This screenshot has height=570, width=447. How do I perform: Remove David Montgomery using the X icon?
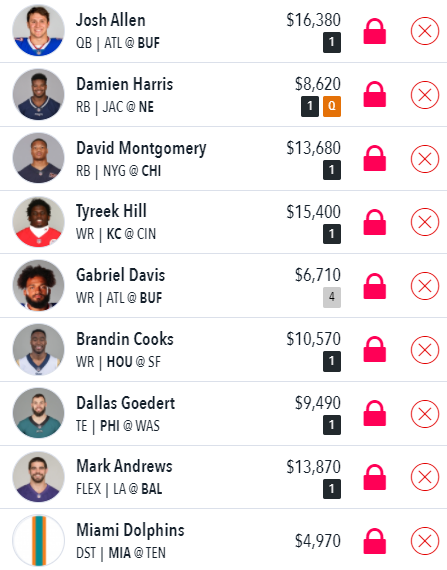pyautogui.click(x=425, y=159)
